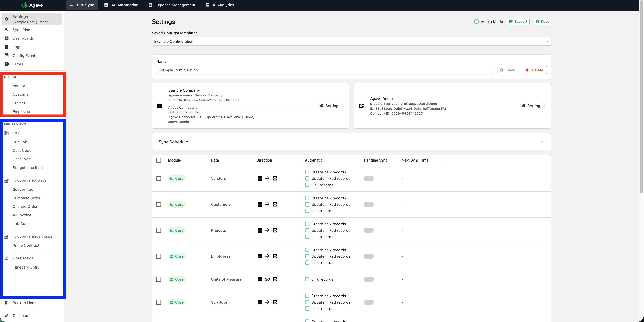Open the Saved Configs/Templates dropdown
The height and width of the screenshot is (322, 644).
point(351,41)
